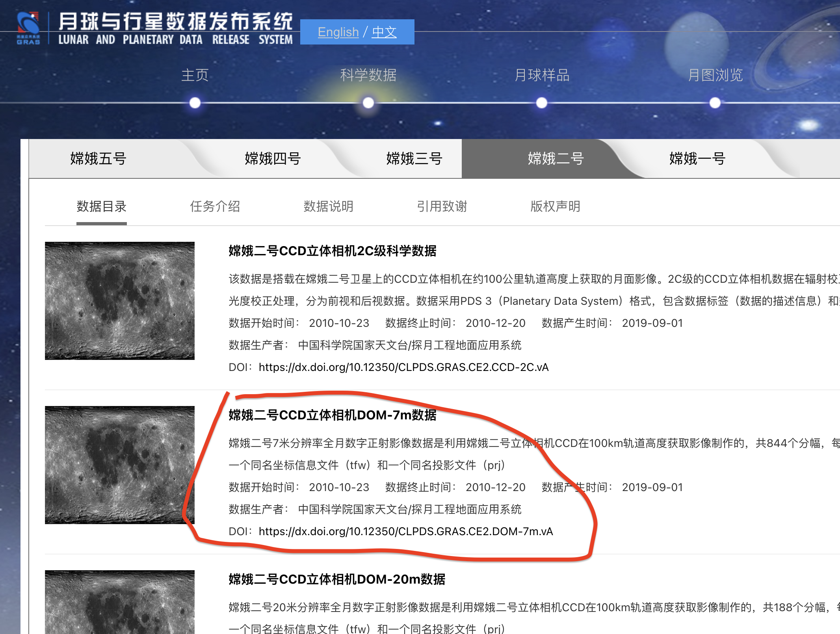
Task: Click 数据产生时间 2019-09-01 in DOM-7m entry
Action: coord(612,487)
